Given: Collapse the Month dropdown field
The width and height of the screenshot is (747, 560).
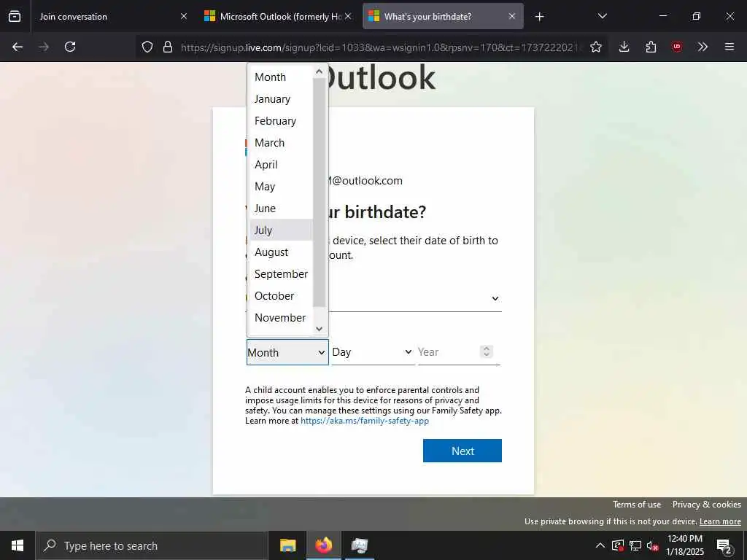Looking at the screenshot, I should 287,352.
